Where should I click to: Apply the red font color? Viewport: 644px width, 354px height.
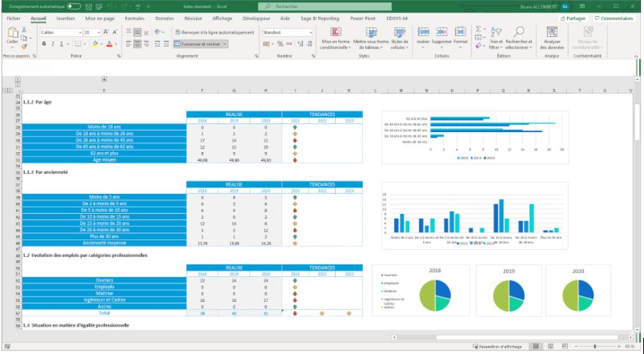tap(109, 44)
